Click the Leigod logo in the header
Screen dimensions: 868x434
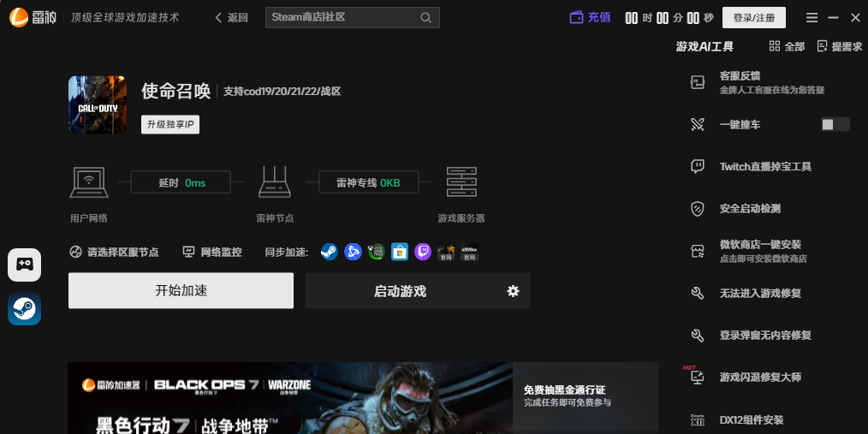[33, 18]
